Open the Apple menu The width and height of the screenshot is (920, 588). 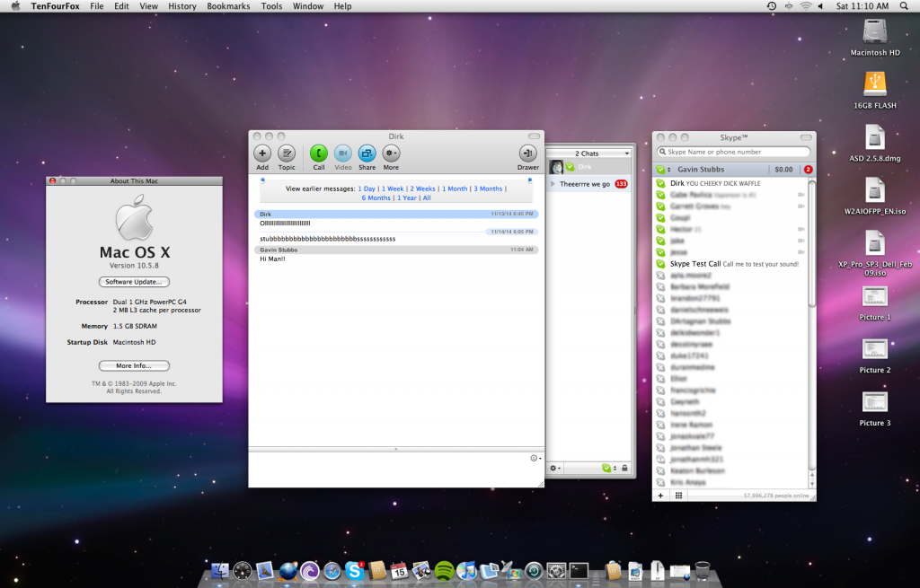[x=15, y=6]
